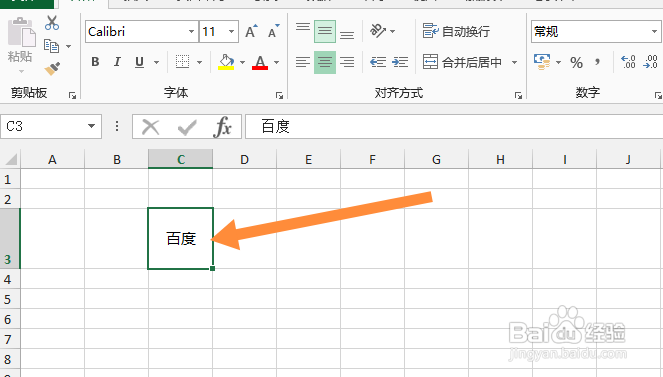Click the text orientation icon
Screen dimensions: 663x377
click(378, 31)
